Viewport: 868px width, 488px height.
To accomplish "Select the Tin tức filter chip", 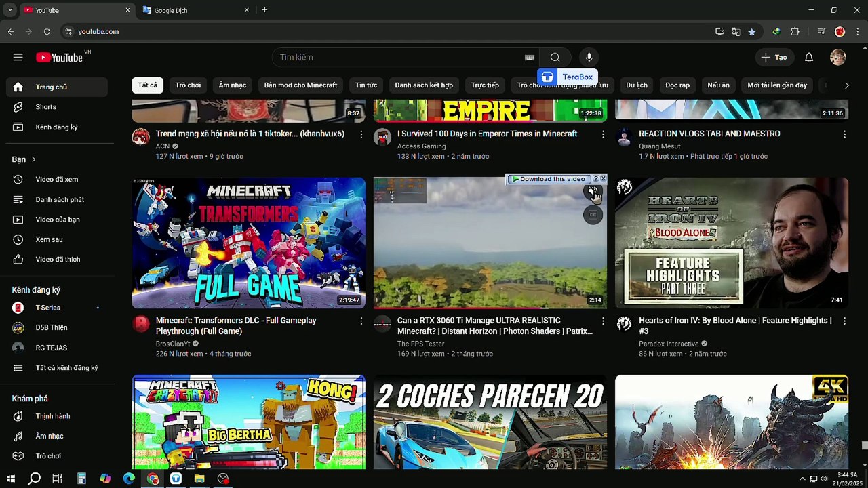I will click(x=366, y=85).
